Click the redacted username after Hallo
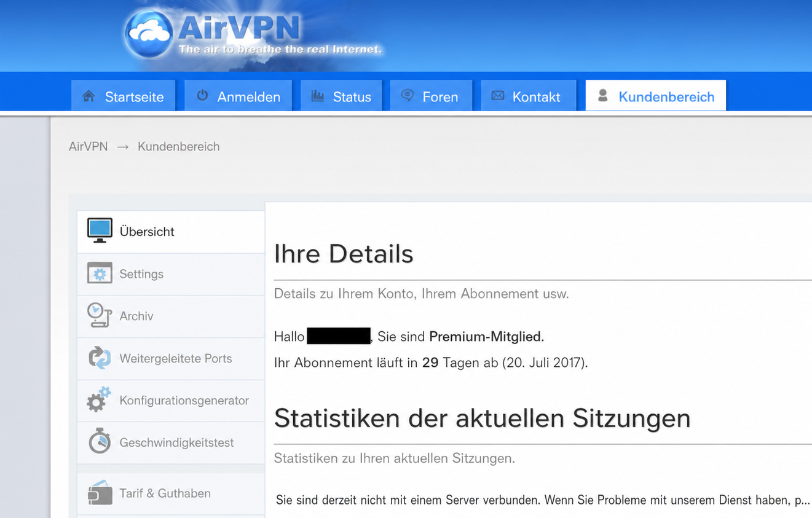 [339, 336]
